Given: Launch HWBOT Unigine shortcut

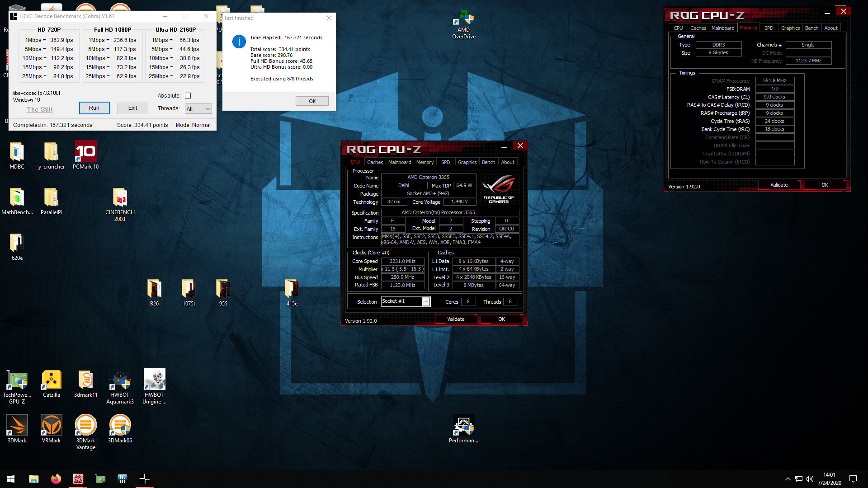Looking at the screenshot, I should coord(154,387).
